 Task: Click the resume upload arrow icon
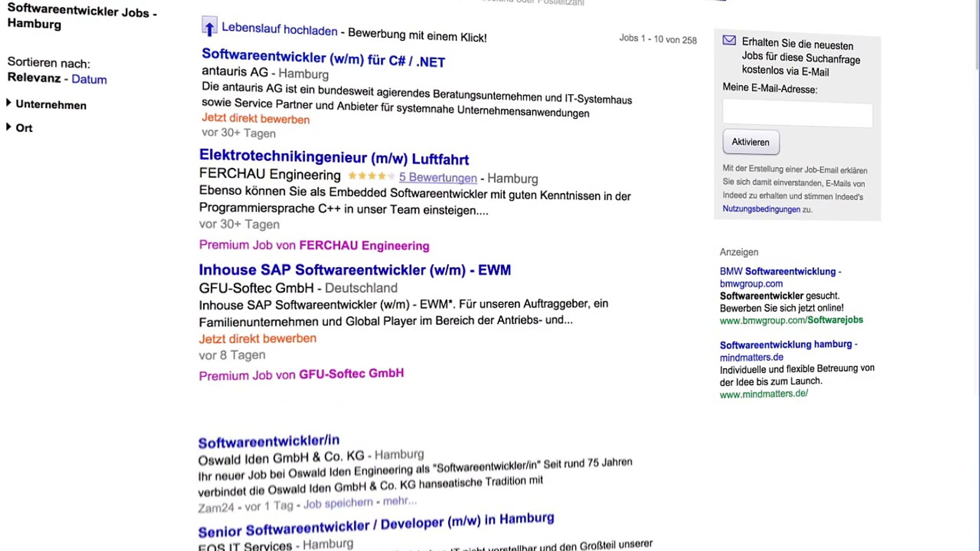point(209,27)
